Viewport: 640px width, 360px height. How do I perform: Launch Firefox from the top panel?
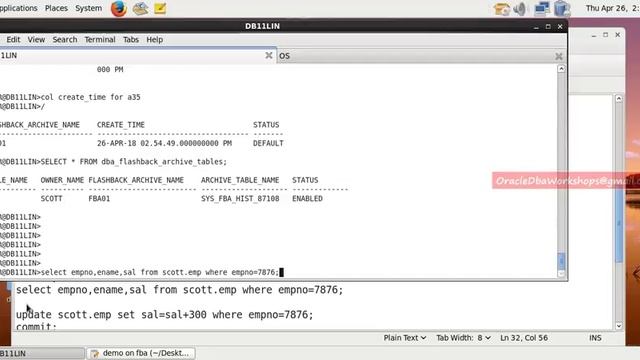click(119, 9)
